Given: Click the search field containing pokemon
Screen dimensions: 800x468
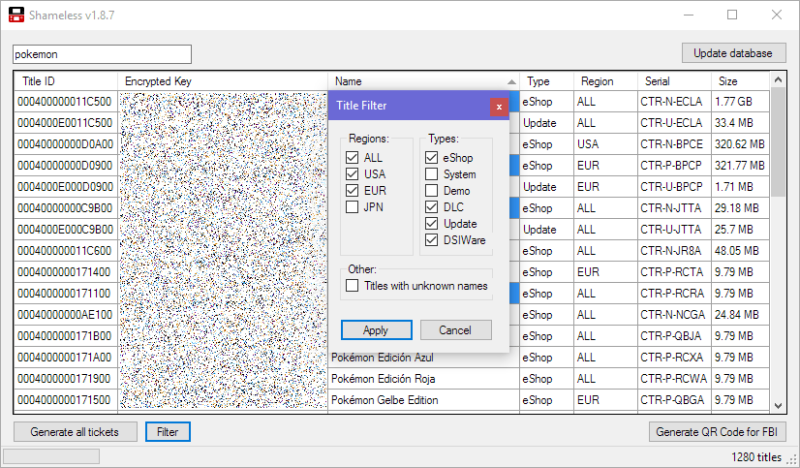Looking at the screenshot, I should [102, 54].
